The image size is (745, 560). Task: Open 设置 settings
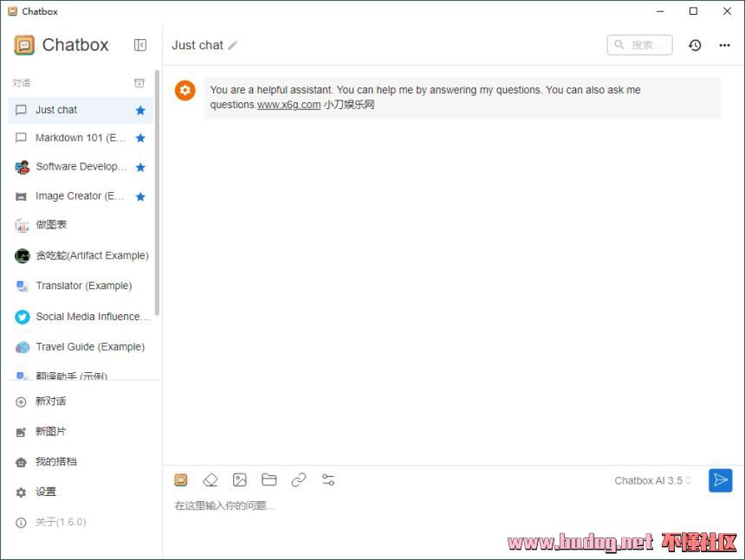[x=45, y=492]
